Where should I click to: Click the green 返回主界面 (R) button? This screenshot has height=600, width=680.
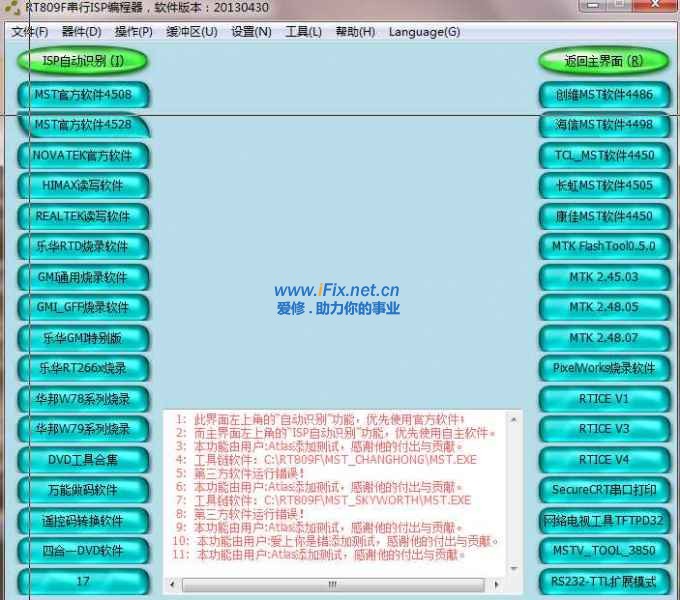pyautogui.click(x=603, y=61)
